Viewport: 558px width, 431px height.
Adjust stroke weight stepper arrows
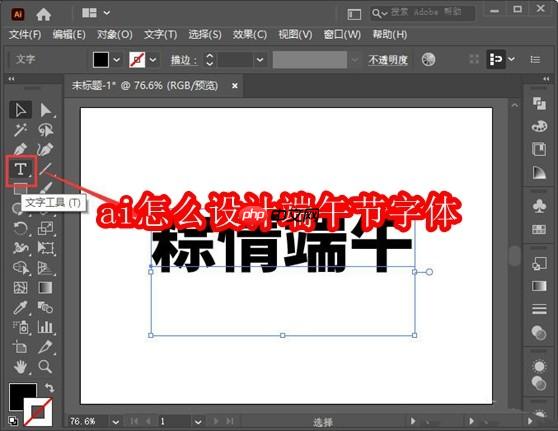pos(210,60)
